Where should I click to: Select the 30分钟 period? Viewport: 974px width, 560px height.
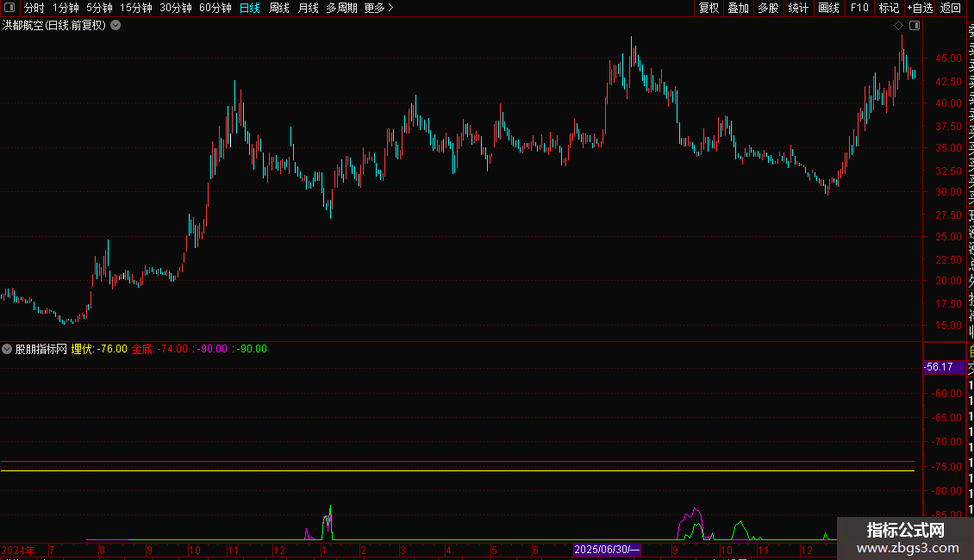pyautogui.click(x=176, y=8)
